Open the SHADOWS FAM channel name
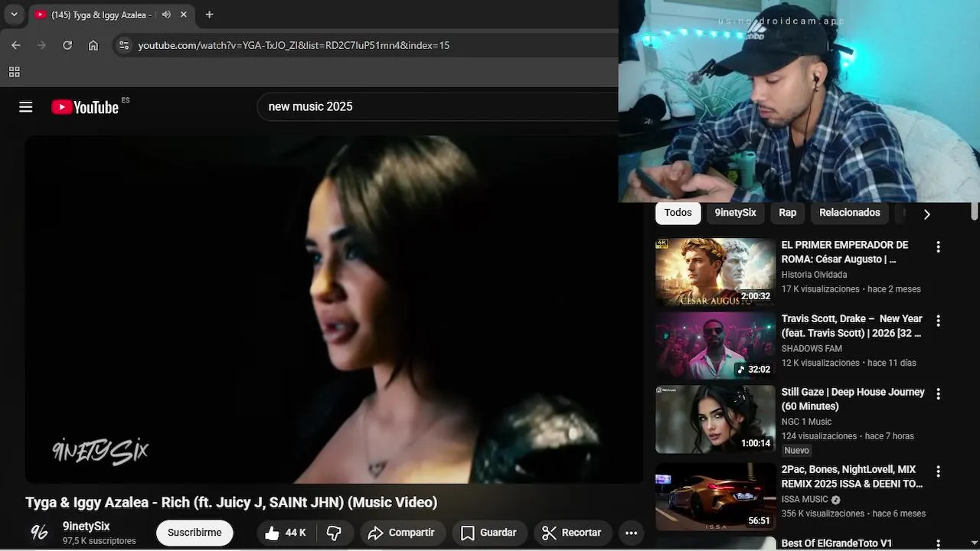 (812, 348)
